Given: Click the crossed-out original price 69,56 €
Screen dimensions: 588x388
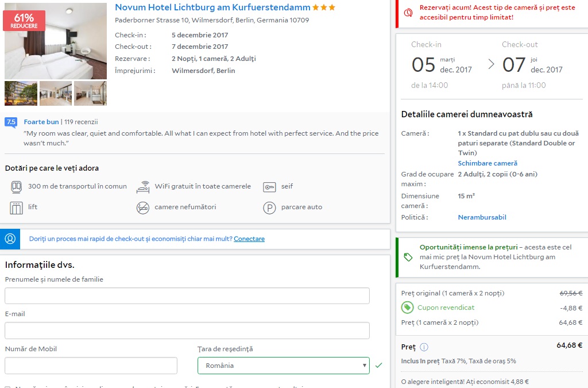Looking at the screenshot, I should (x=571, y=293).
